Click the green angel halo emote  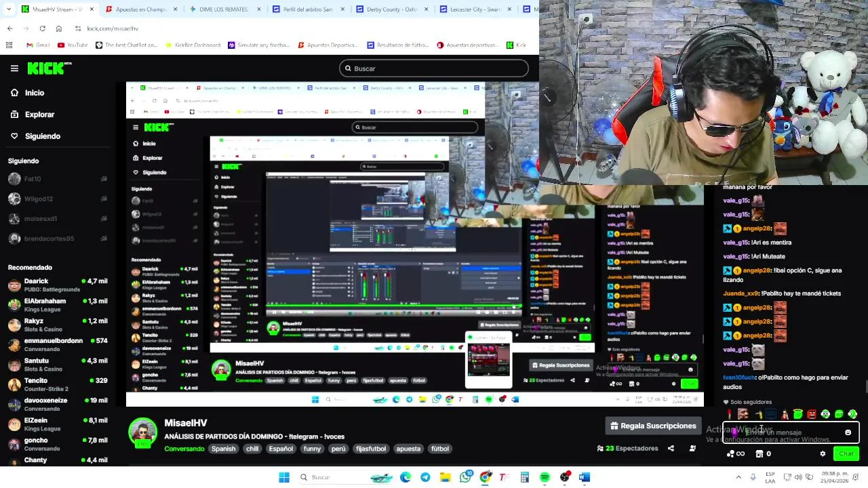click(x=798, y=414)
